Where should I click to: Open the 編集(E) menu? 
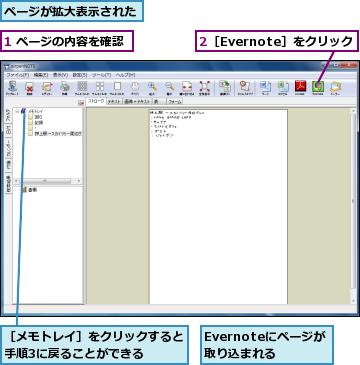pos(41,75)
